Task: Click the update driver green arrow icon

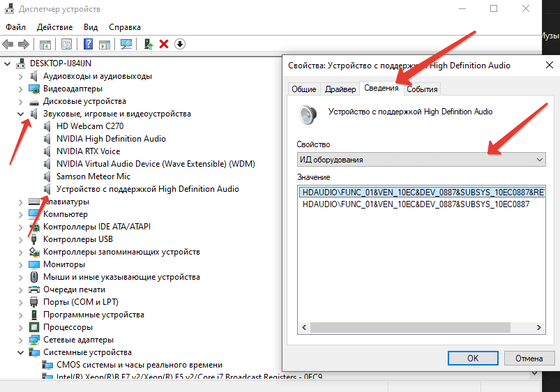Action: coord(148,45)
